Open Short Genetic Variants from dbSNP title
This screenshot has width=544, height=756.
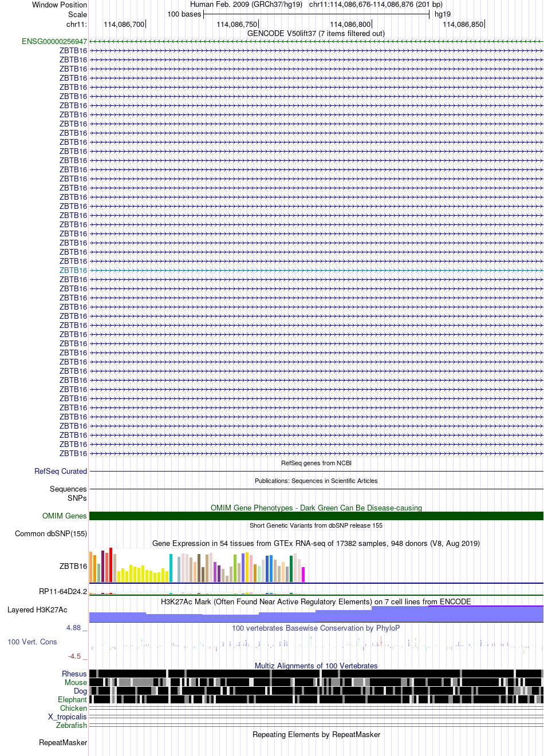point(316,525)
